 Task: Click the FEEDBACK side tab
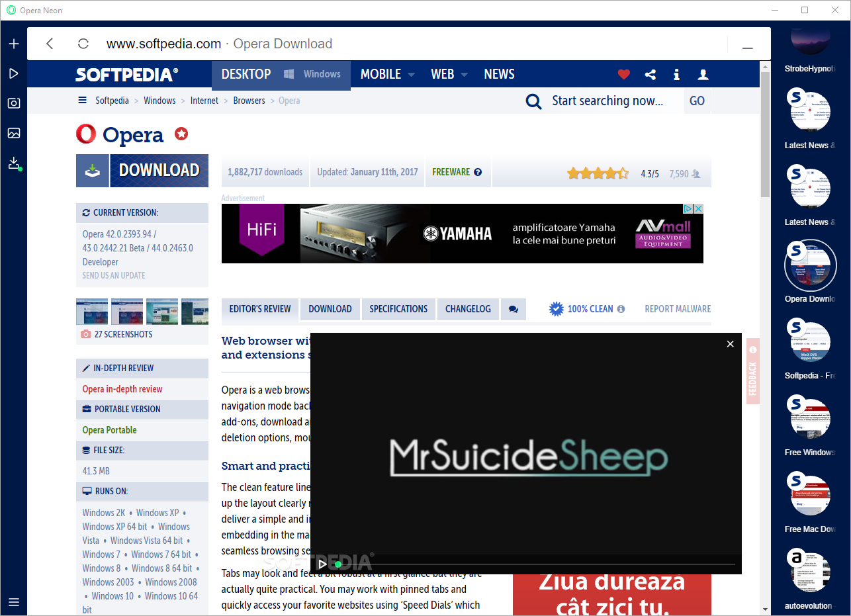pos(753,371)
